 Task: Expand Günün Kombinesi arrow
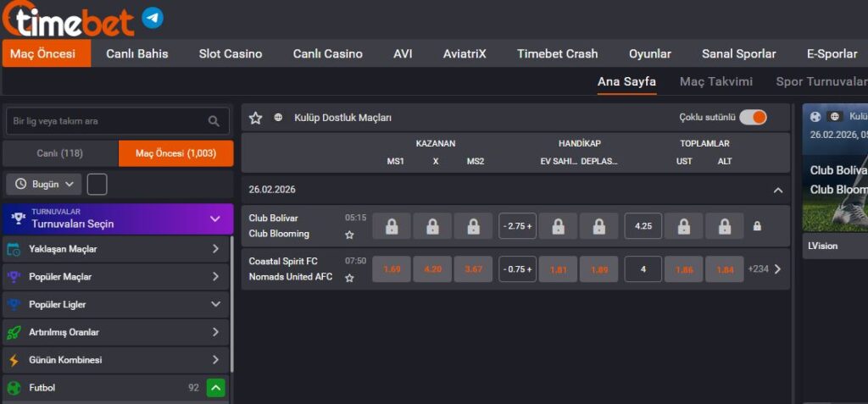(215, 360)
